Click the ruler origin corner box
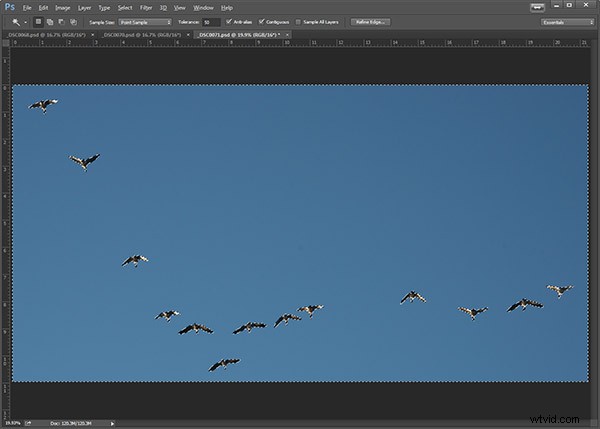The width and height of the screenshot is (600, 429). coord(6,43)
